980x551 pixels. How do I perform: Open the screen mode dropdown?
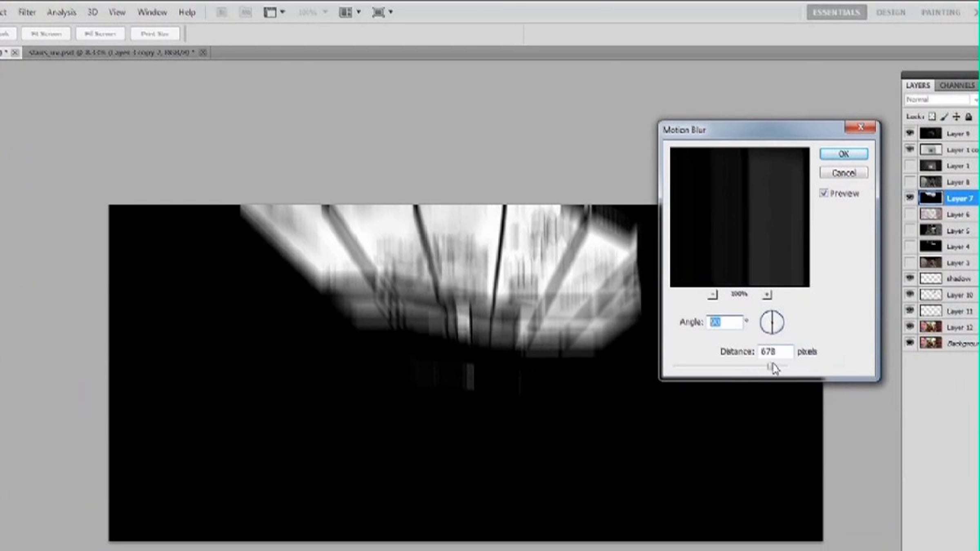[382, 12]
